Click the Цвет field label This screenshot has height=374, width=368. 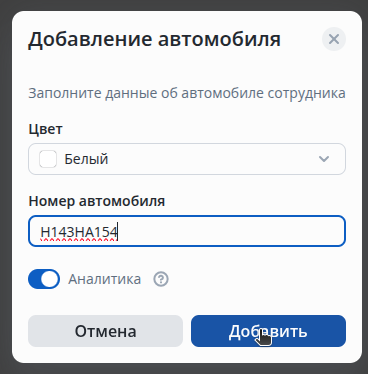point(45,129)
